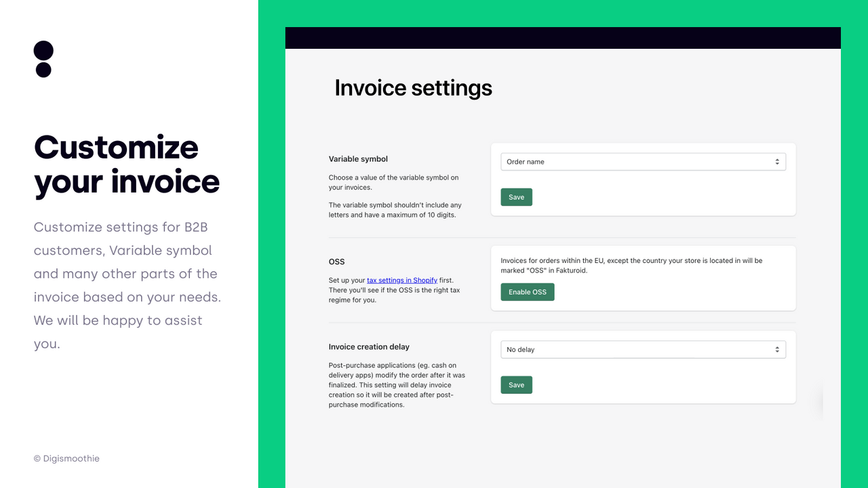The height and width of the screenshot is (488, 868).
Task: Click the post-purchase applications description text
Action: tap(397, 385)
